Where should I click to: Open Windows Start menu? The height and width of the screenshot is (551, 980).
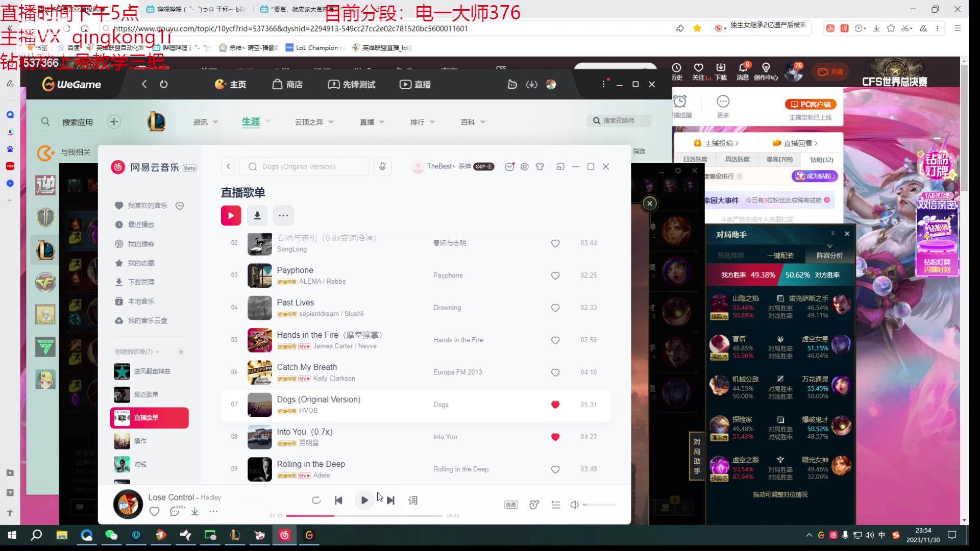12,535
